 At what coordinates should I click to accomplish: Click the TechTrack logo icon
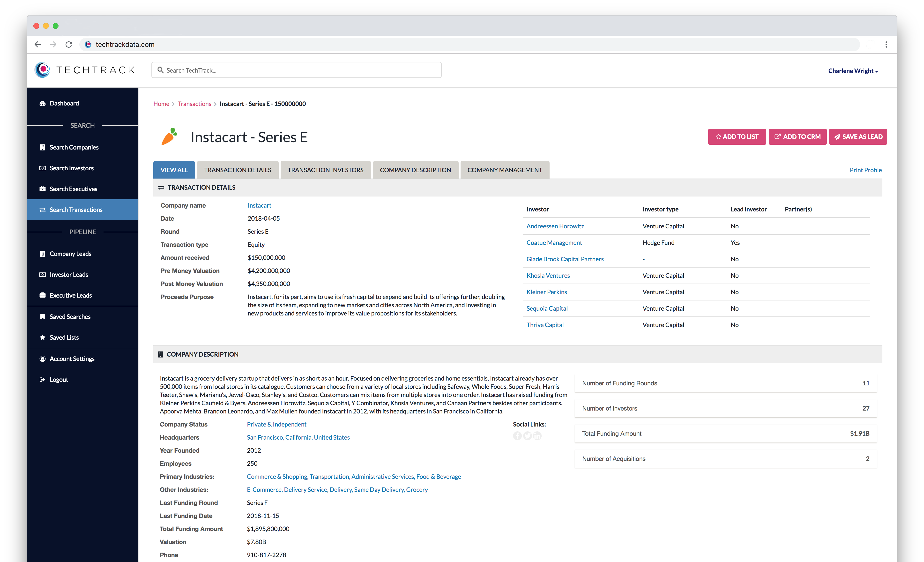click(42, 70)
